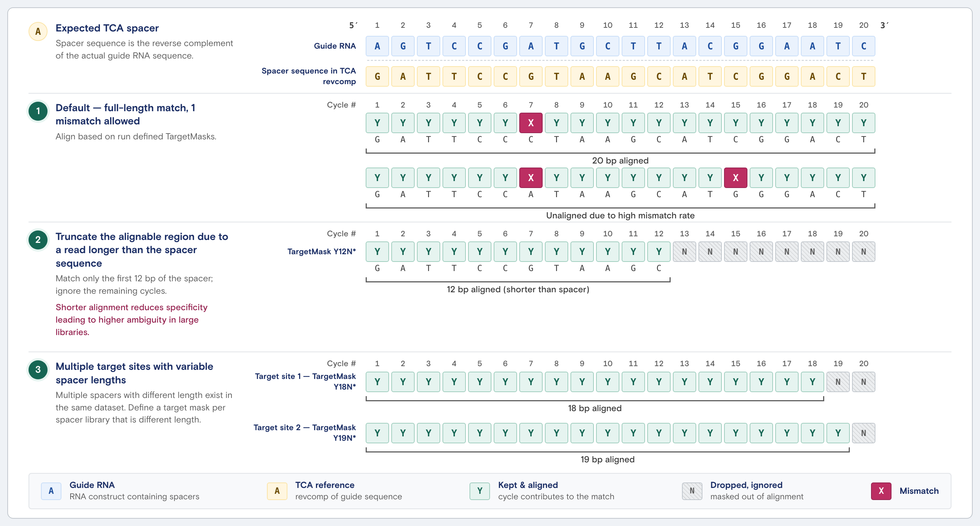Click "masked out of alignment" legend description
Viewport: 980px width, 526px height.
point(757,497)
